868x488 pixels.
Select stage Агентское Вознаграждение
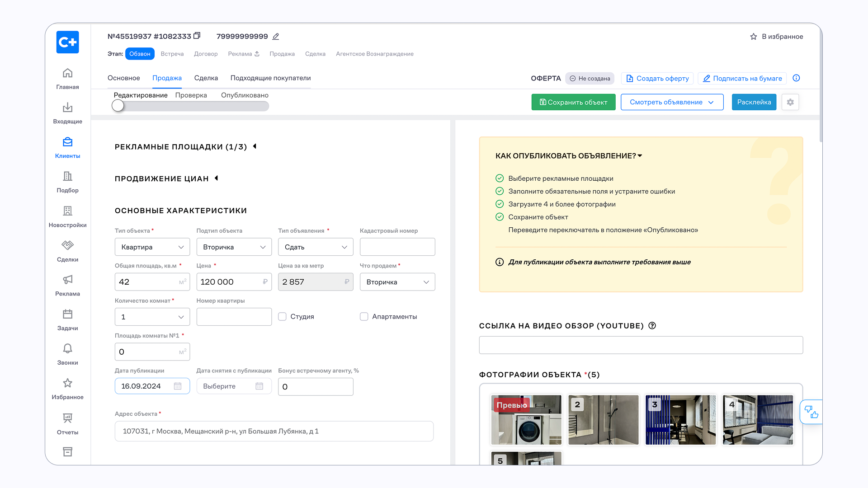coord(375,54)
